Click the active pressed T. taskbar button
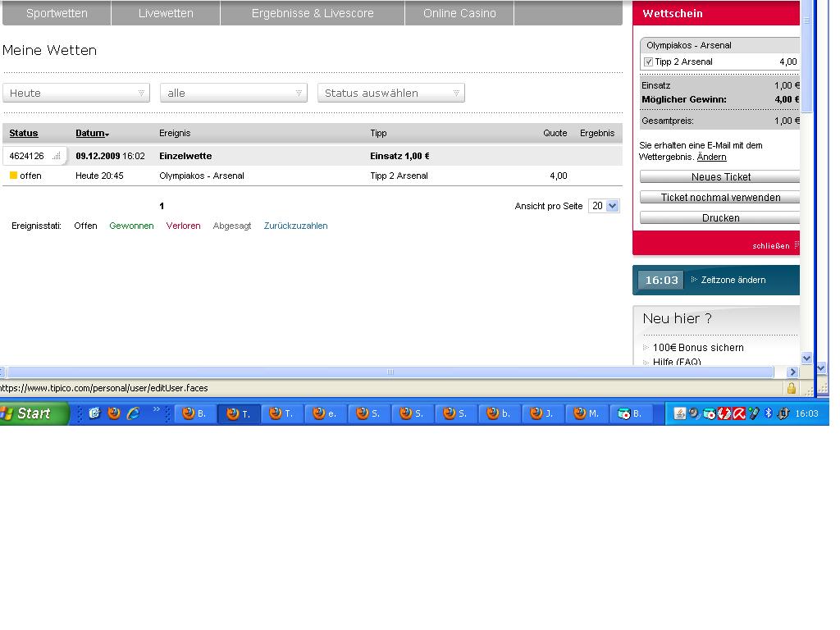Viewport: 840px width, 630px height. coord(239,413)
